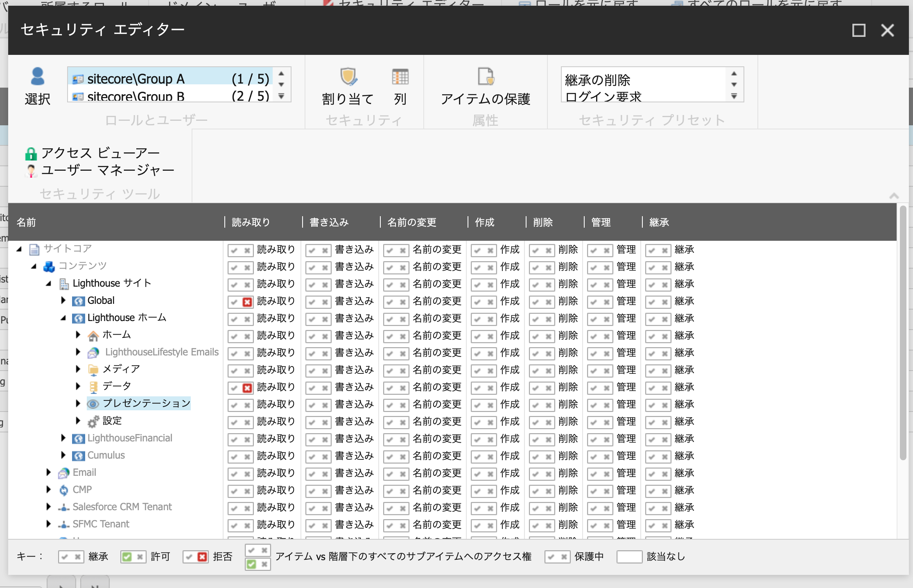Click the 名前の変更 column header

[x=412, y=222]
